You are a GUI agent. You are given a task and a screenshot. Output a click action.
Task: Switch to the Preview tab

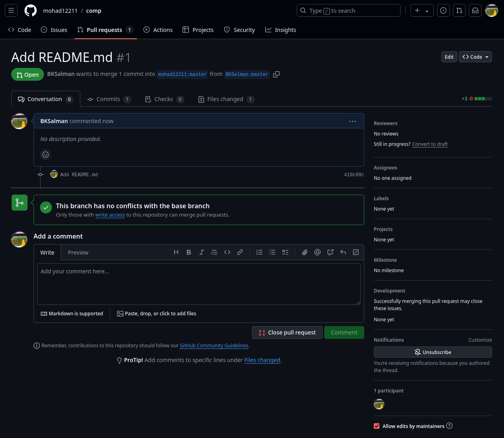[x=78, y=253]
